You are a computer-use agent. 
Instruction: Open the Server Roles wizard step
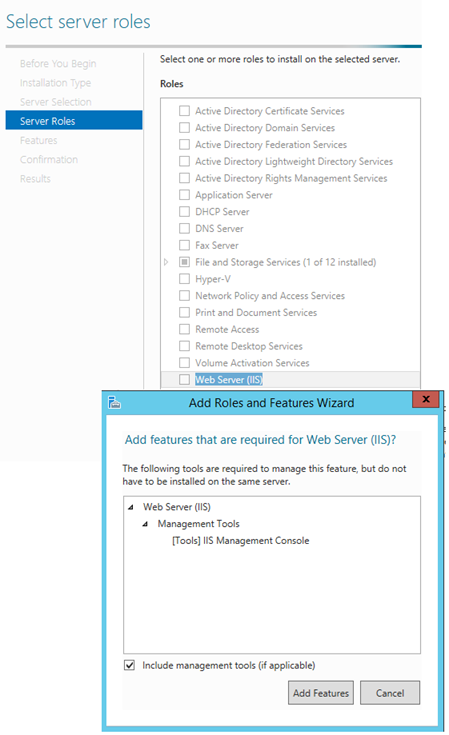74,120
